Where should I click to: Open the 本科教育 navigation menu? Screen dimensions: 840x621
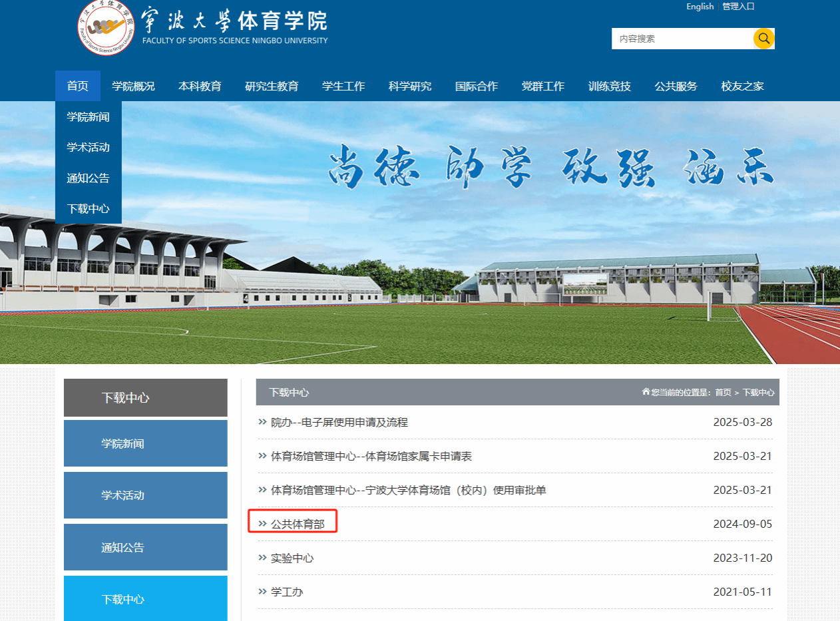pos(200,86)
